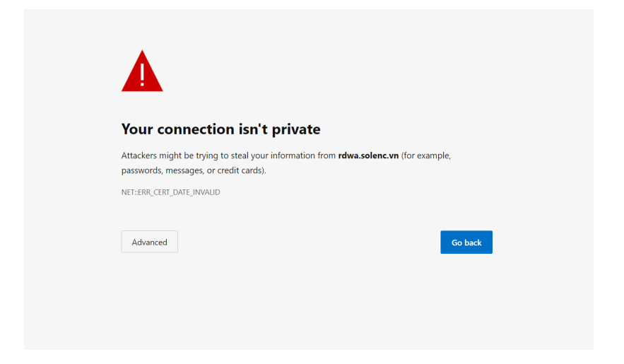
Task: Click the word "private" in the heading
Action: point(296,129)
